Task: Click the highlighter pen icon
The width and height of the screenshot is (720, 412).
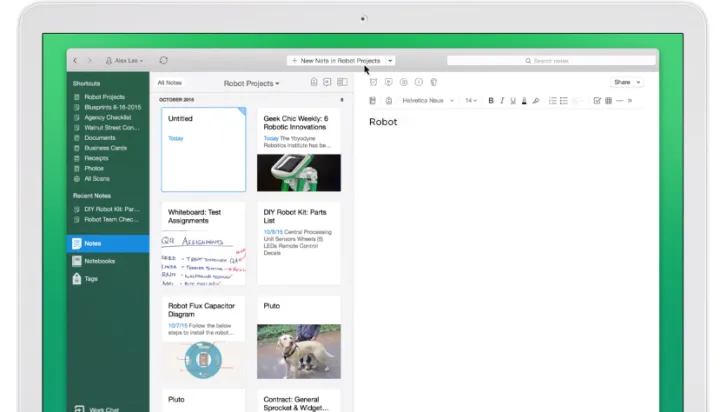Action: pos(536,101)
